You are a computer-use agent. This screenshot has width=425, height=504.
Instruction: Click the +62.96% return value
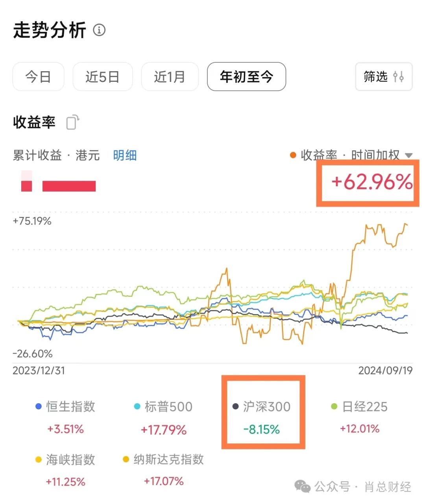[x=371, y=182]
